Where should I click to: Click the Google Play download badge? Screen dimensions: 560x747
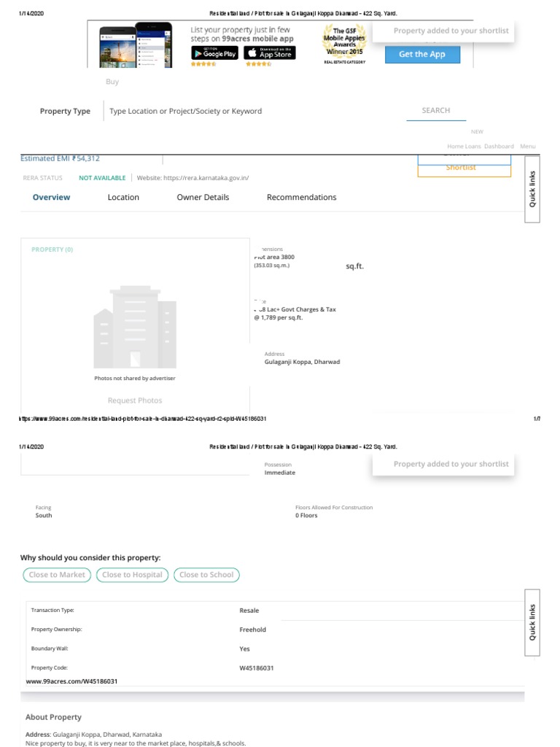(x=214, y=53)
